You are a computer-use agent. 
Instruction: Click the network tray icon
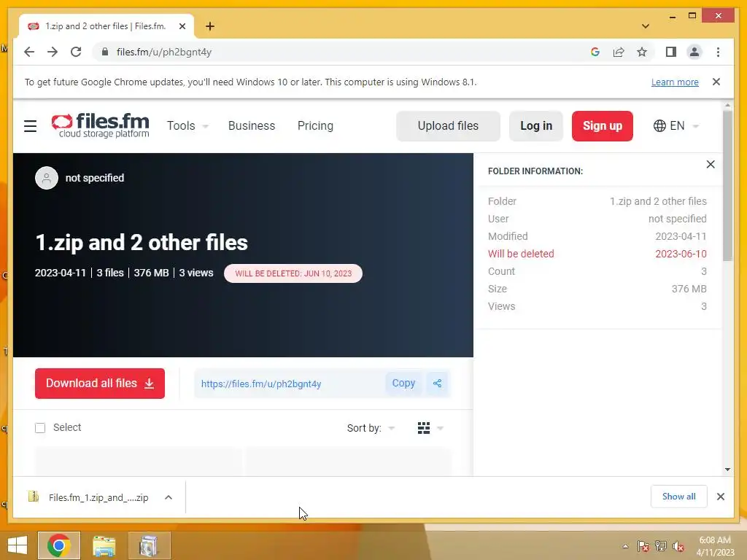coord(661,546)
